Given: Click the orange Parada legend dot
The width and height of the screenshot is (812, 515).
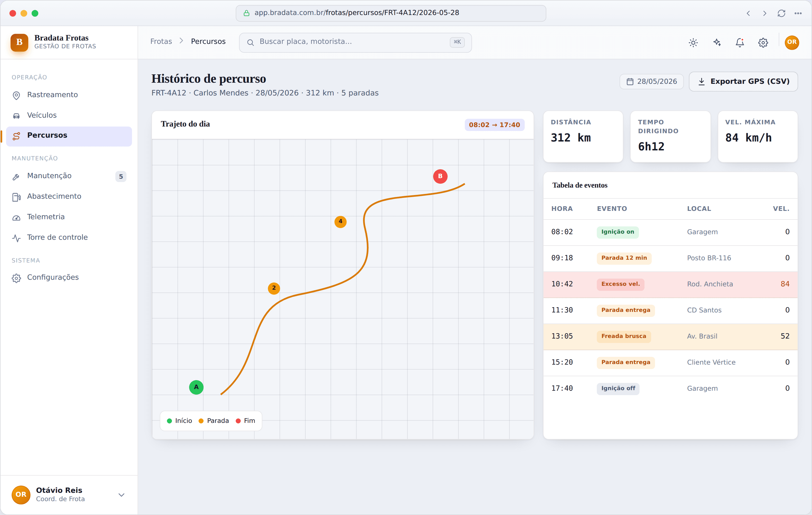Looking at the screenshot, I should click(x=201, y=421).
